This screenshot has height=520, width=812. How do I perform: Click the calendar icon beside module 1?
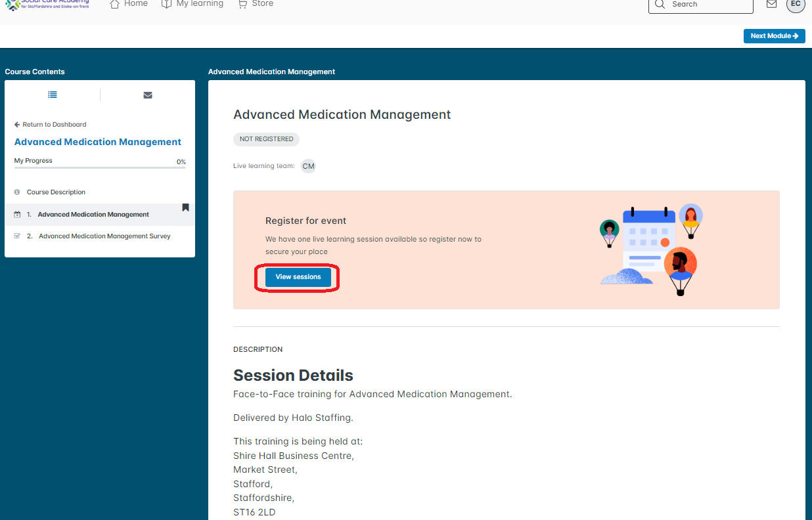coord(17,215)
